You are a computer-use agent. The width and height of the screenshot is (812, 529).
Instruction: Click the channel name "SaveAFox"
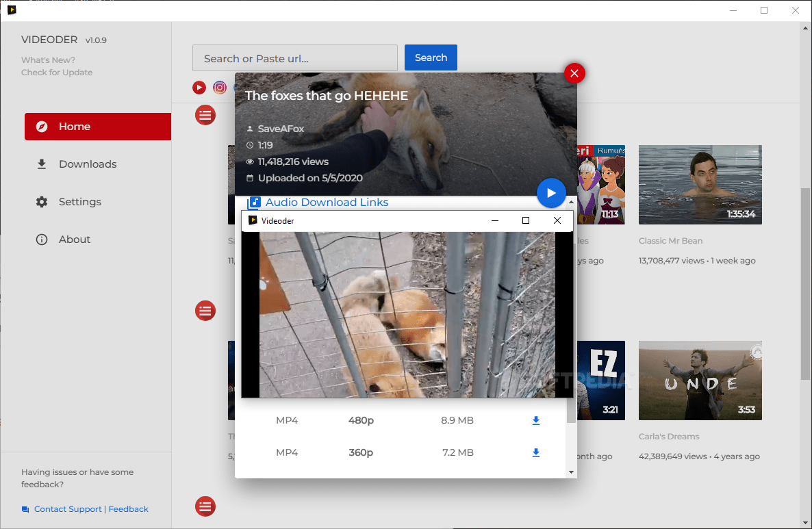tap(281, 129)
